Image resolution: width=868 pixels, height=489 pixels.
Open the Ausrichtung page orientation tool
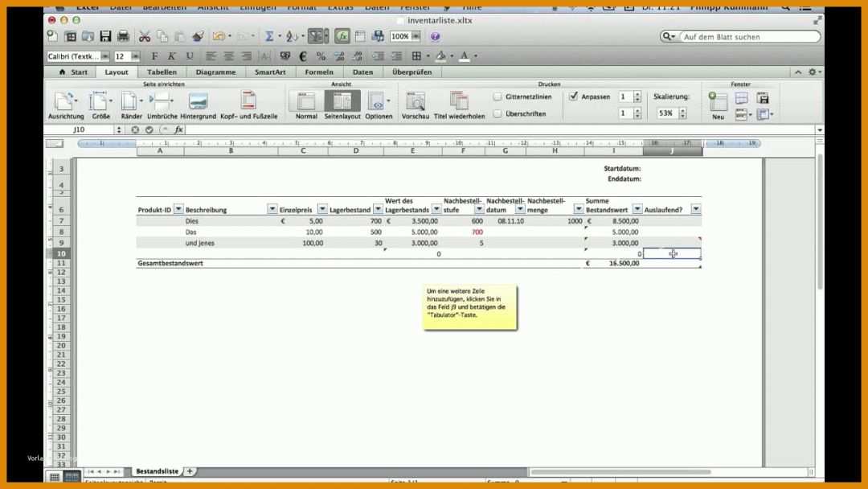tap(66, 101)
